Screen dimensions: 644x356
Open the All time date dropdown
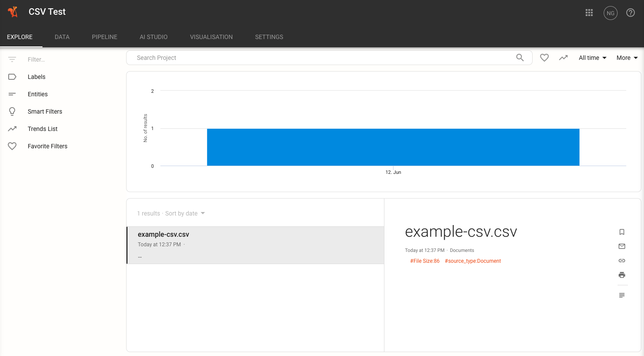click(592, 58)
